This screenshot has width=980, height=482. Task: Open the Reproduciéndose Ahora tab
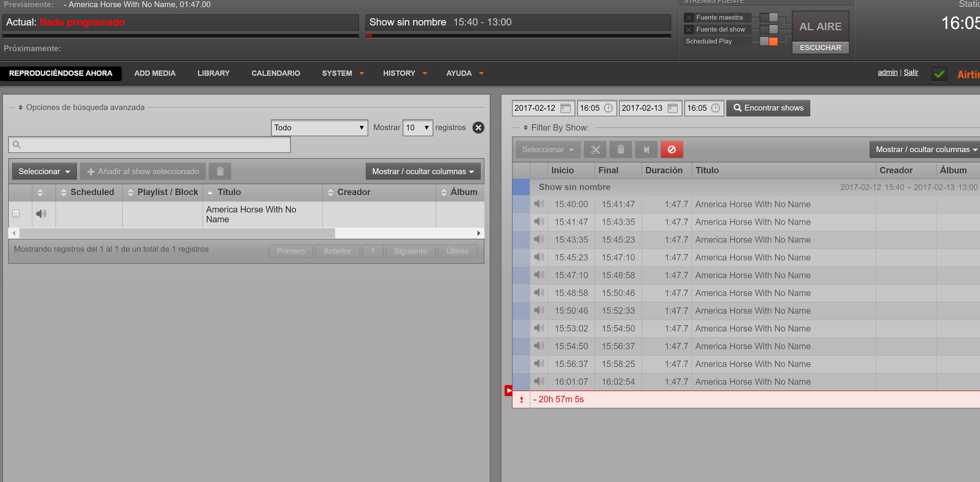coord(60,74)
